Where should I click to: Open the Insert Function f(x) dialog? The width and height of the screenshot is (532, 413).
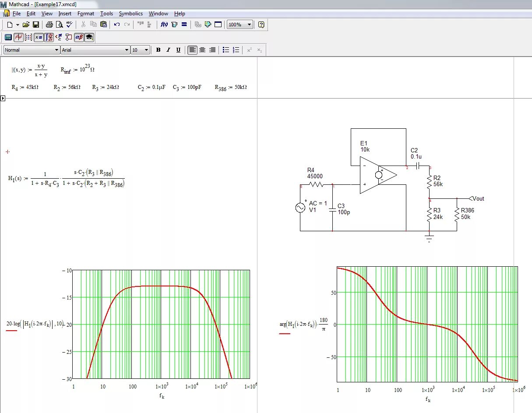point(164,25)
